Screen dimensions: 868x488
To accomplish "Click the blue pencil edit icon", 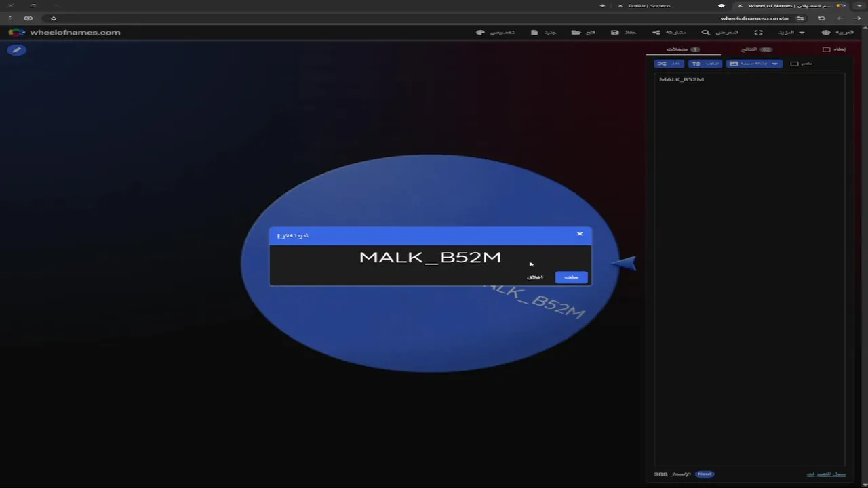I will point(17,49).
